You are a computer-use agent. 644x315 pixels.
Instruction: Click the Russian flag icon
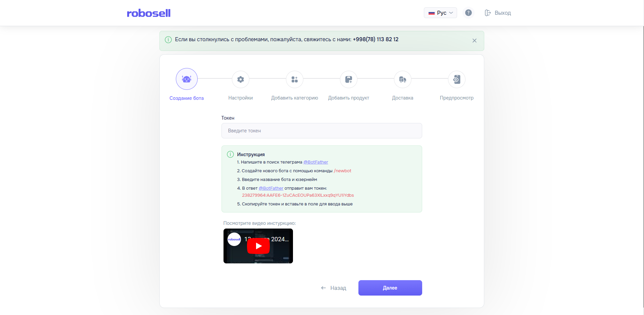point(432,13)
